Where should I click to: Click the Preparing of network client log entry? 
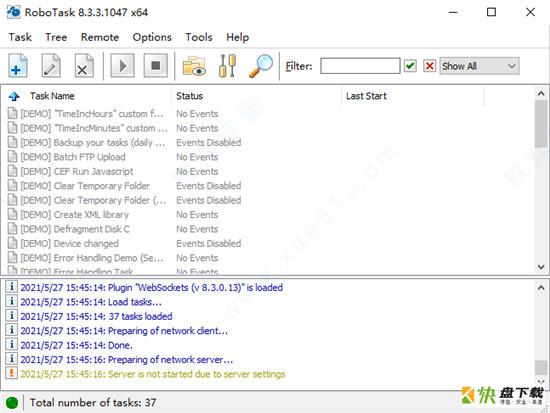124,331
